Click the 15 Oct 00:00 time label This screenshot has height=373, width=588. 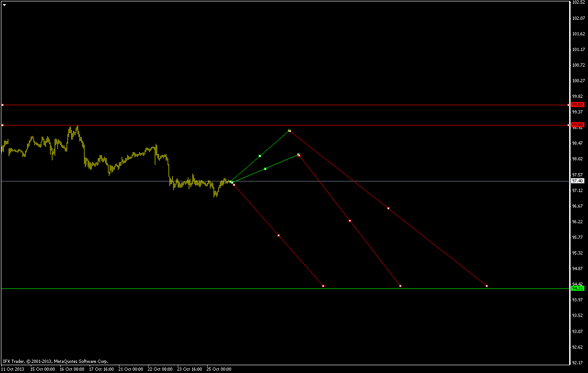point(43,369)
